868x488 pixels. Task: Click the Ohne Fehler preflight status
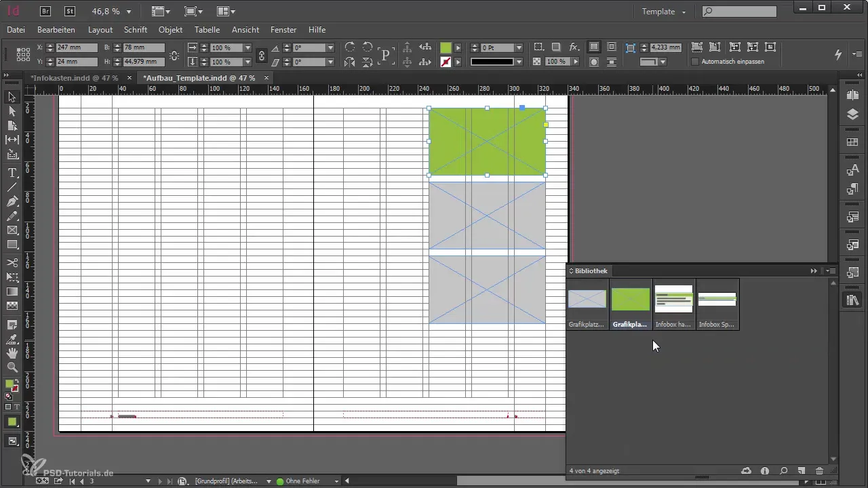[x=302, y=481]
